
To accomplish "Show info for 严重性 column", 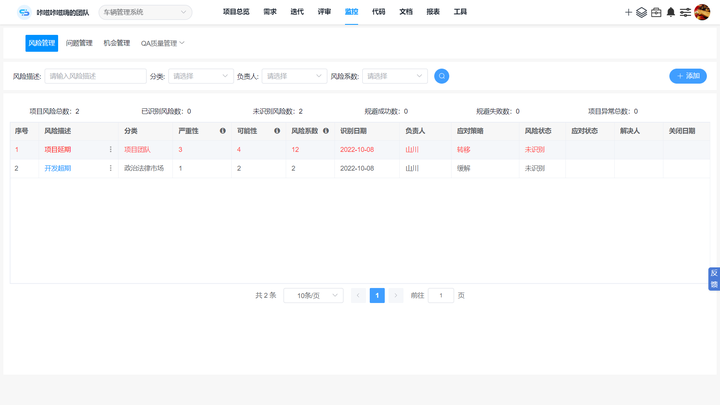I will click(223, 131).
